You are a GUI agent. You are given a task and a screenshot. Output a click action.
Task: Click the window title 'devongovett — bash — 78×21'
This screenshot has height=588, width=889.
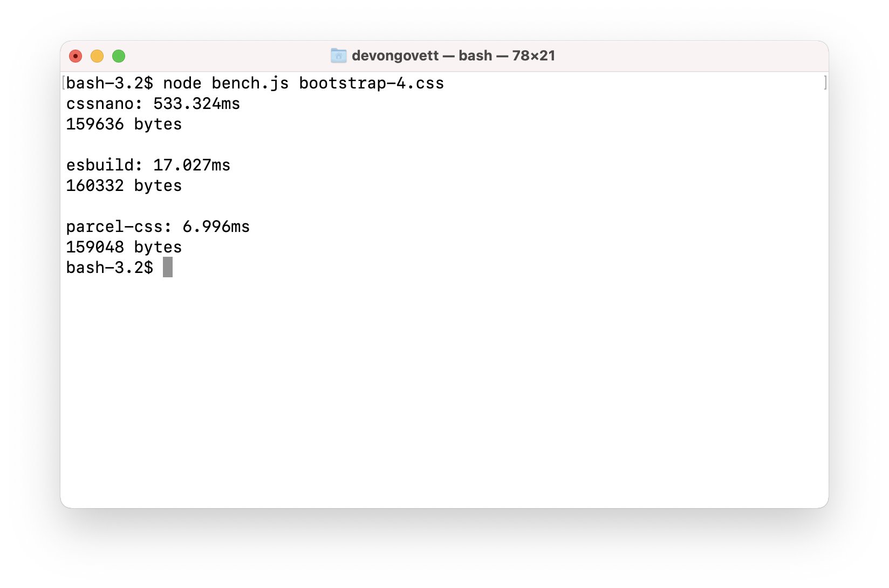(453, 56)
